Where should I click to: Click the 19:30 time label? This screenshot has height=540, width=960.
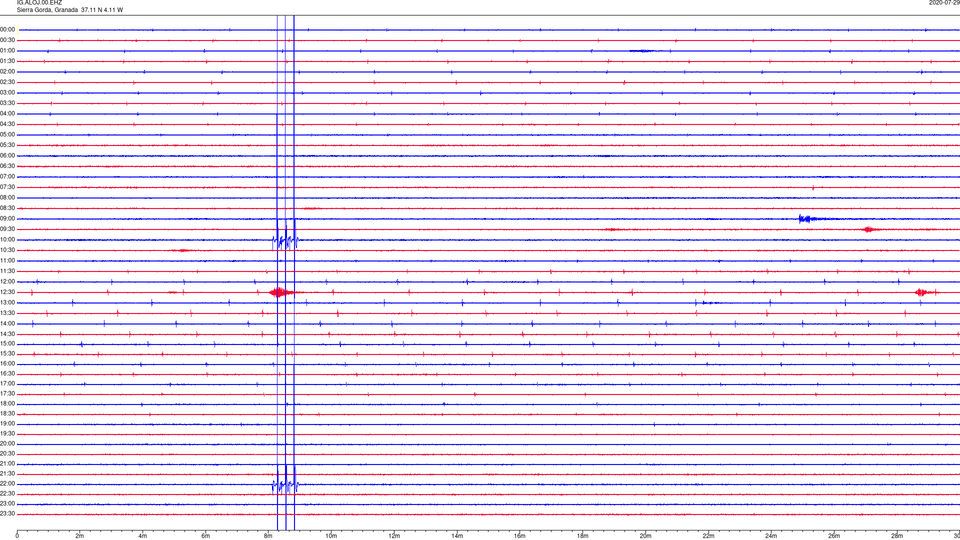[8, 433]
